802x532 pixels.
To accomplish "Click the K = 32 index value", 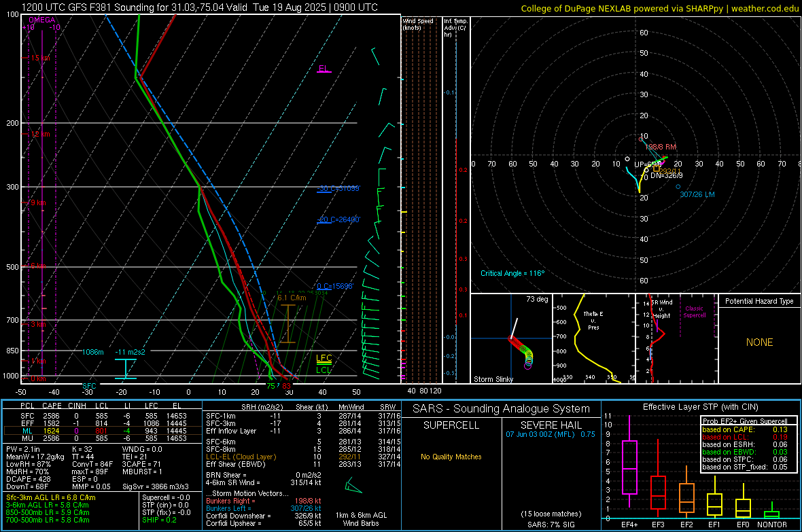I will point(82,449).
